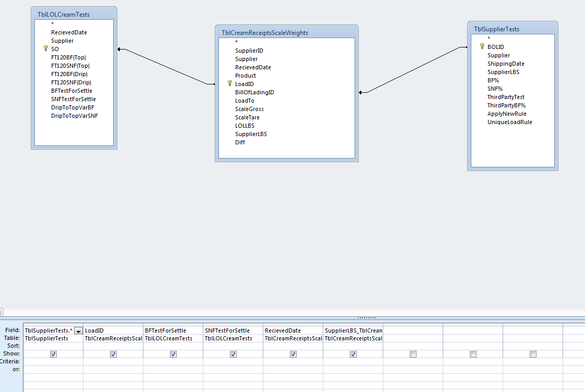Select the ApplyNewRule field
The image size is (585, 392).
(507, 114)
